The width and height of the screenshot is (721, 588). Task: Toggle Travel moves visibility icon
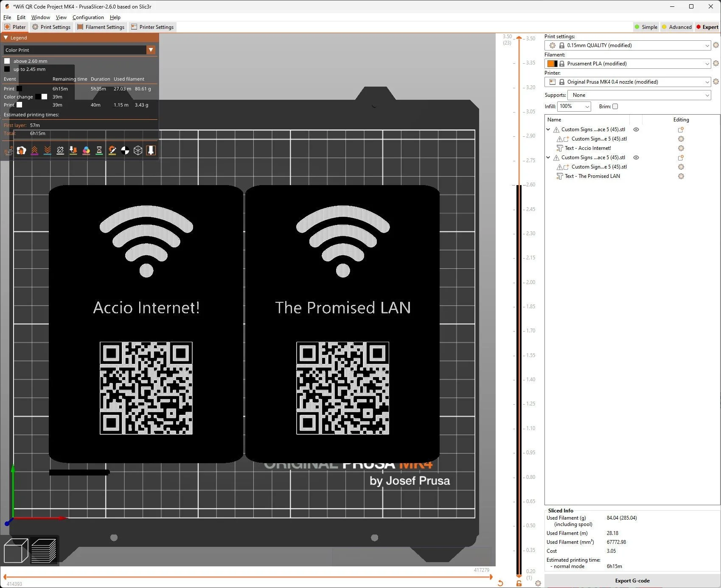(8, 150)
